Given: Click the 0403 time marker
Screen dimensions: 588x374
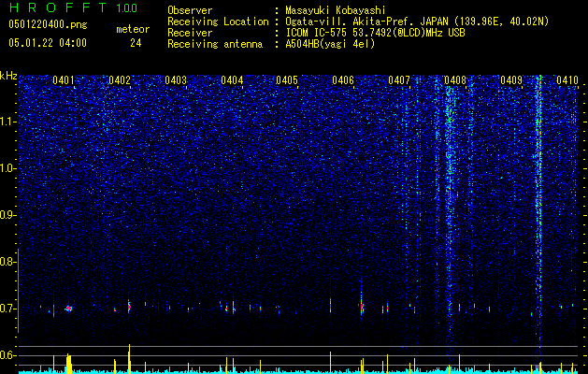Looking at the screenshot, I should pyautogui.click(x=176, y=80).
